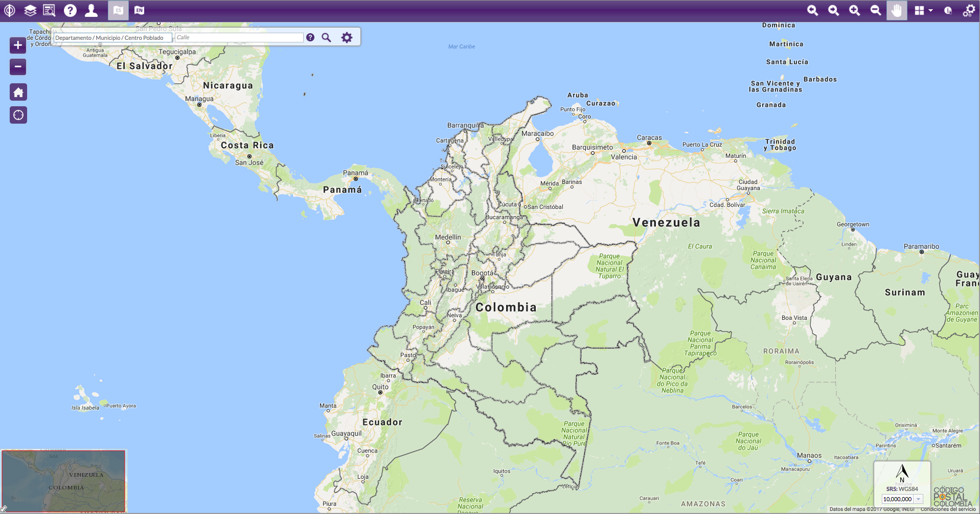The width and height of the screenshot is (980, 514).
Task: Click the Calle street input field
Action: click(239, 38)
